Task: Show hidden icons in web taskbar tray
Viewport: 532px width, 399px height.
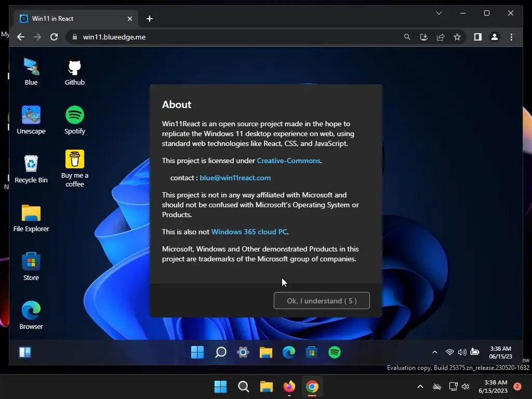Action: [435, 352]
